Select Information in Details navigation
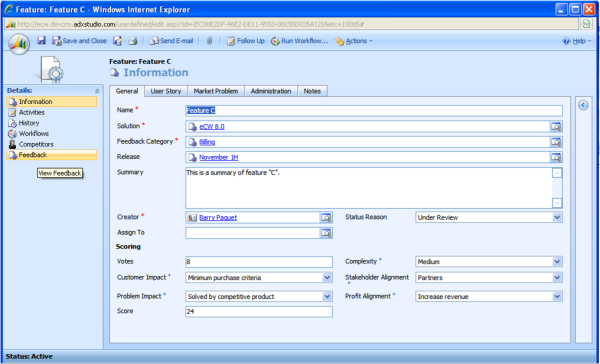 click(x=52, y=101)
